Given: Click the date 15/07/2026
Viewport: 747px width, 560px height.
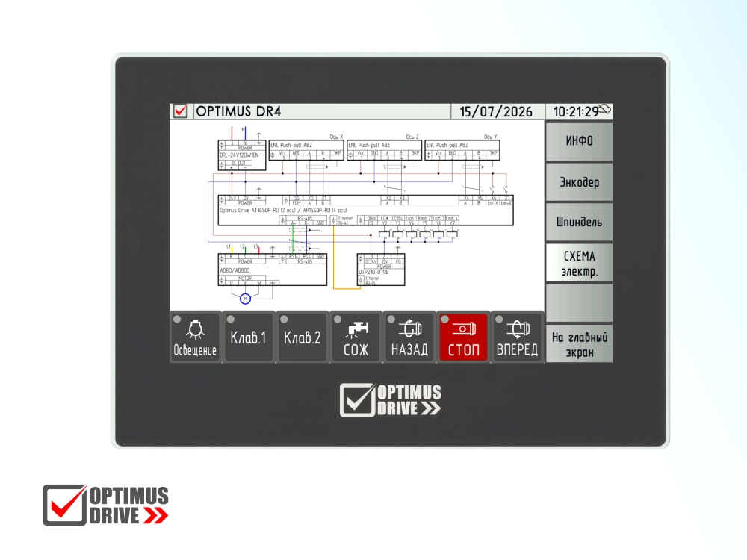Looking at the screenshot, I should [x=496, y=111].
